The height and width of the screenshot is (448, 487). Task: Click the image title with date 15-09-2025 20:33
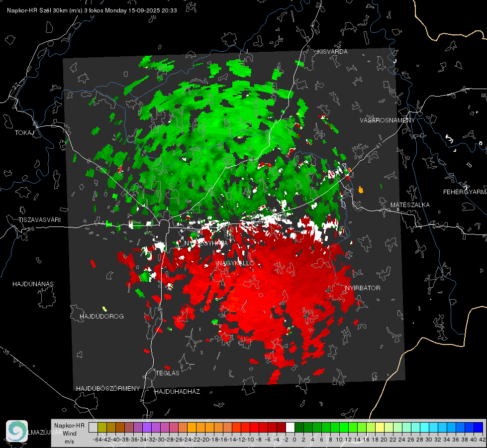92,10
